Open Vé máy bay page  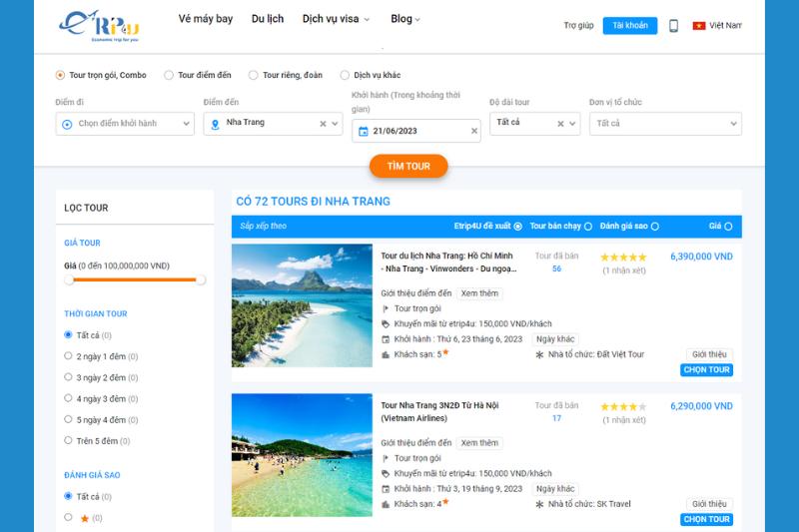click(206, 19)
